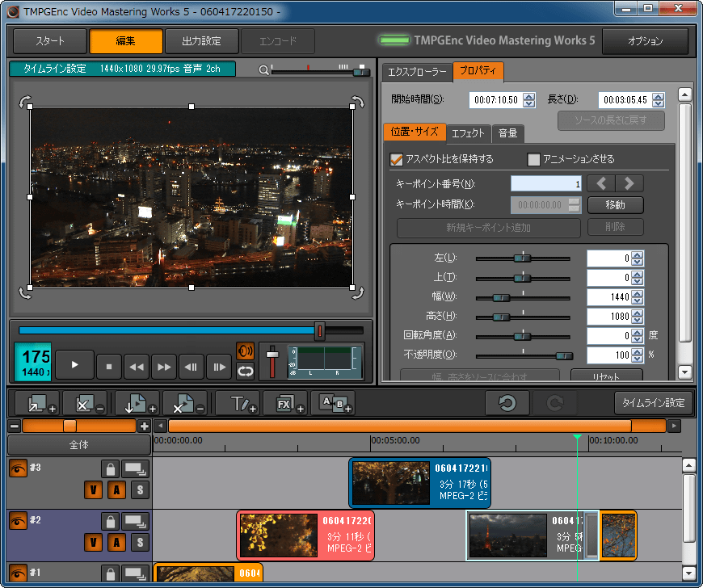The image size is (703, 588).
Task: Click the Play button
Action: click(75, 365)
